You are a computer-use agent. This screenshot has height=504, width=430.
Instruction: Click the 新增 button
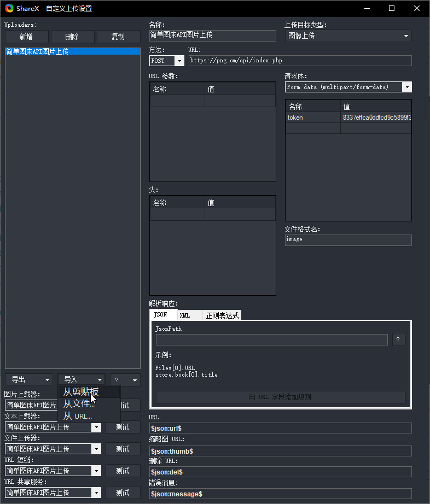coord(26,37)
